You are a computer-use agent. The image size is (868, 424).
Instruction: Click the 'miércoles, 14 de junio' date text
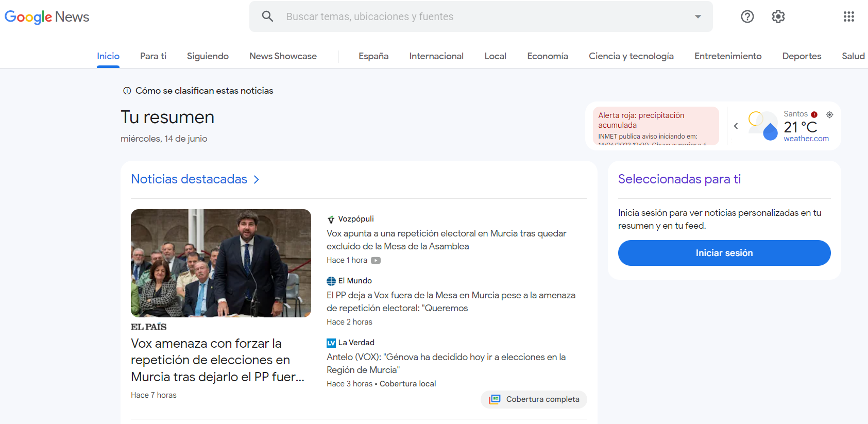pyautogui.click(x=164, y=139)
